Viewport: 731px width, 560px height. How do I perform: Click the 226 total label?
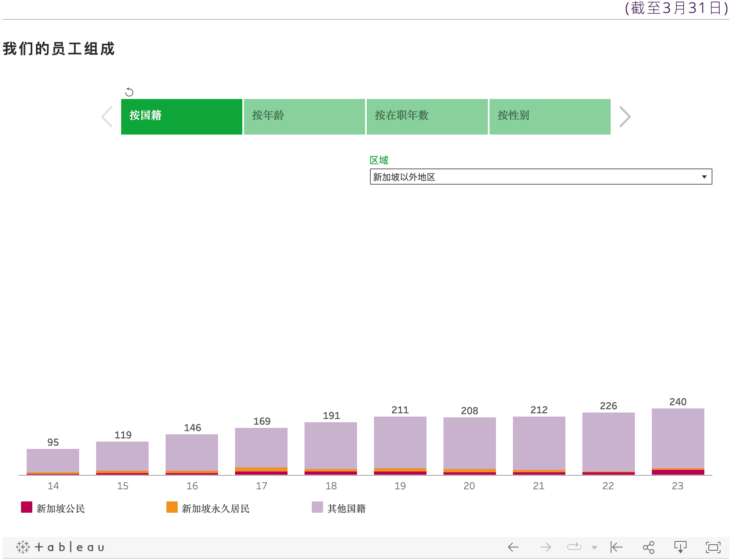[x=608, y=406]
